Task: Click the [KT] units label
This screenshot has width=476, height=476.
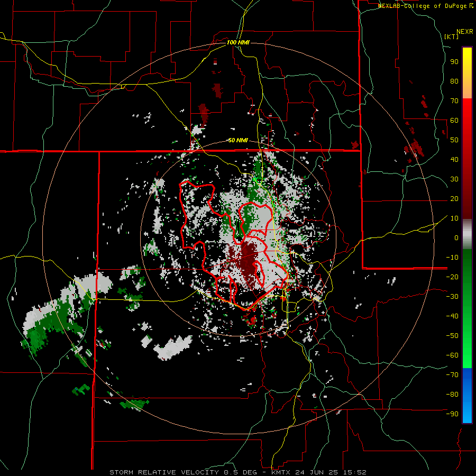Action: (x=452, y=36)
